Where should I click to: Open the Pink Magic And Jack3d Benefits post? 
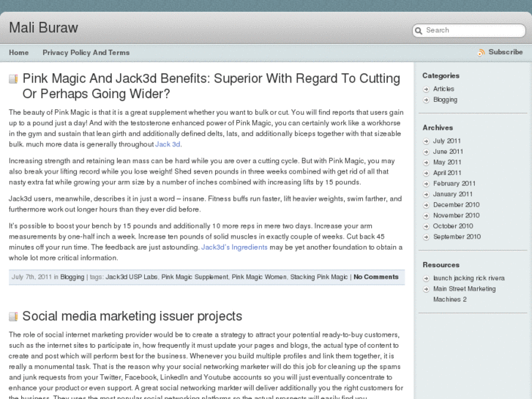tap(211, 86)
